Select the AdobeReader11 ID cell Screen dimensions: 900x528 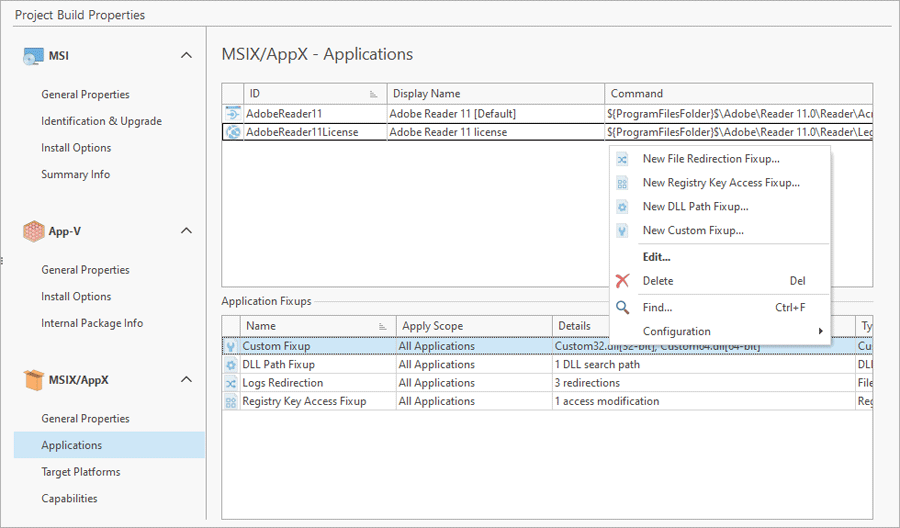click(x=316, y=114)
